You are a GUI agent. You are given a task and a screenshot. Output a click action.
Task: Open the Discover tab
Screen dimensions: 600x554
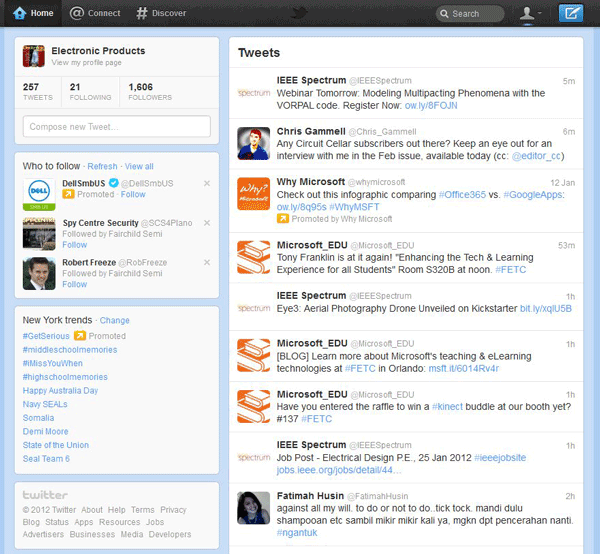[161, 13]
